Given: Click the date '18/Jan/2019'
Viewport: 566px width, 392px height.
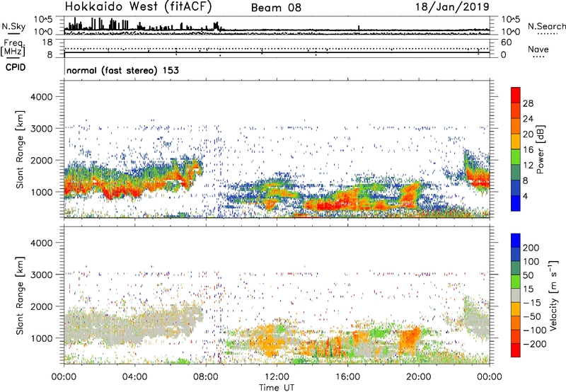Looking at the screenshot, I should 452,6.
